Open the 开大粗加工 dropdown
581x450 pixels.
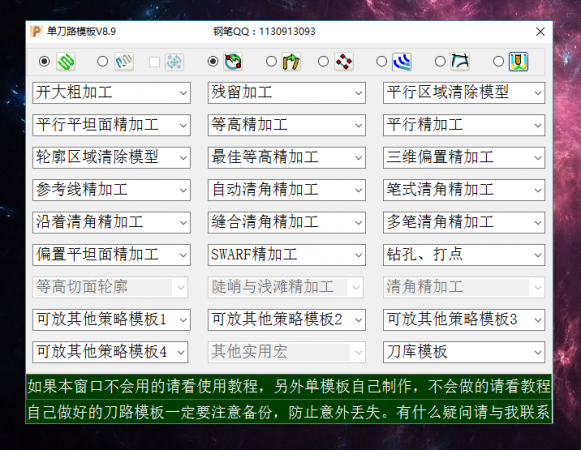[112, 93]
